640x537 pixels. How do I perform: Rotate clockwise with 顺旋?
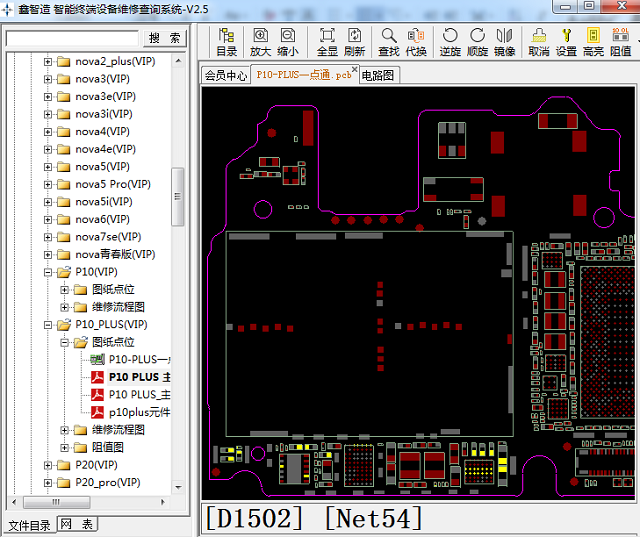coord(477,42)
